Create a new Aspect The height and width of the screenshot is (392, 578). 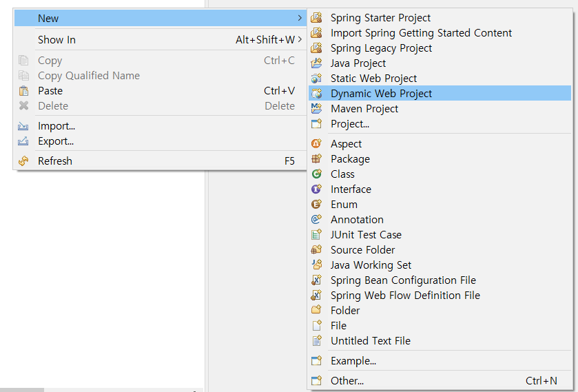click(440, 143)
